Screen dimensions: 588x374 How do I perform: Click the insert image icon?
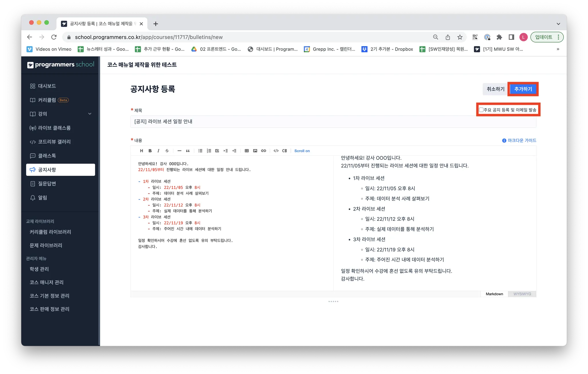[255, 151]
